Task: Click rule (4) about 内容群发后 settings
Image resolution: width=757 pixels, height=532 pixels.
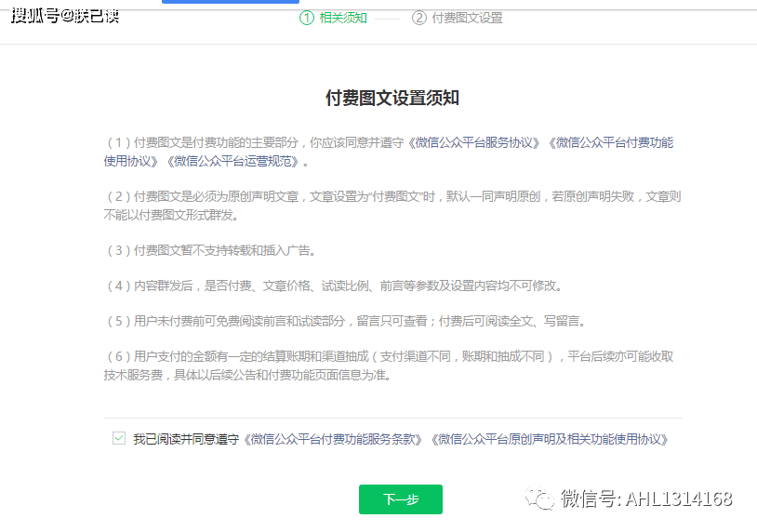Action: 346,286
